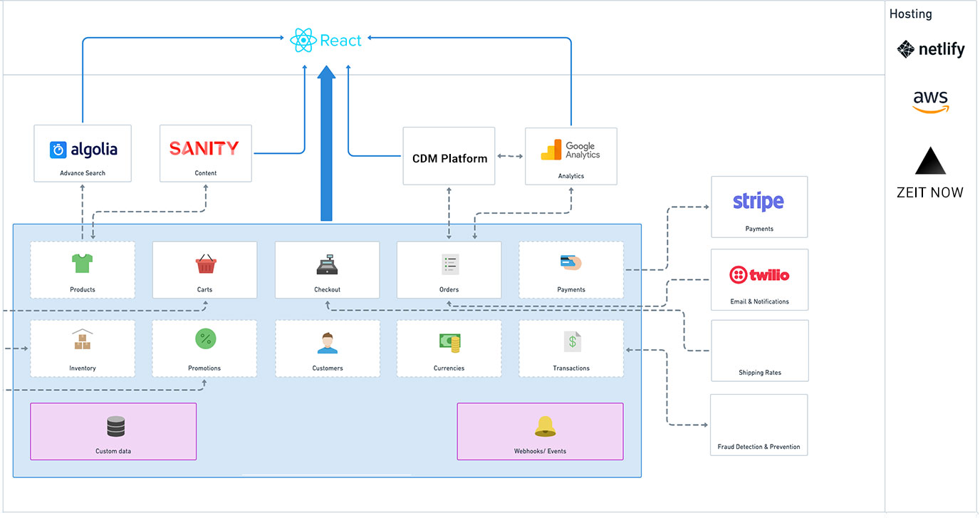Select the 'Customers' label
This screenshot has height=518, width=980.
pos(328,368)
